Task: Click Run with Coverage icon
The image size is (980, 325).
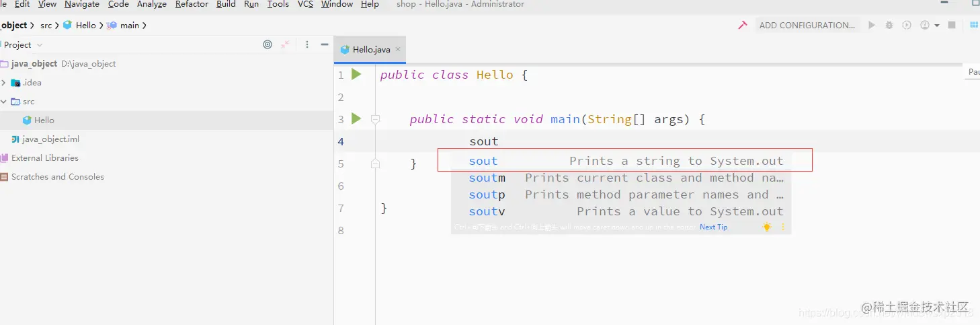Action: point(907,25)
